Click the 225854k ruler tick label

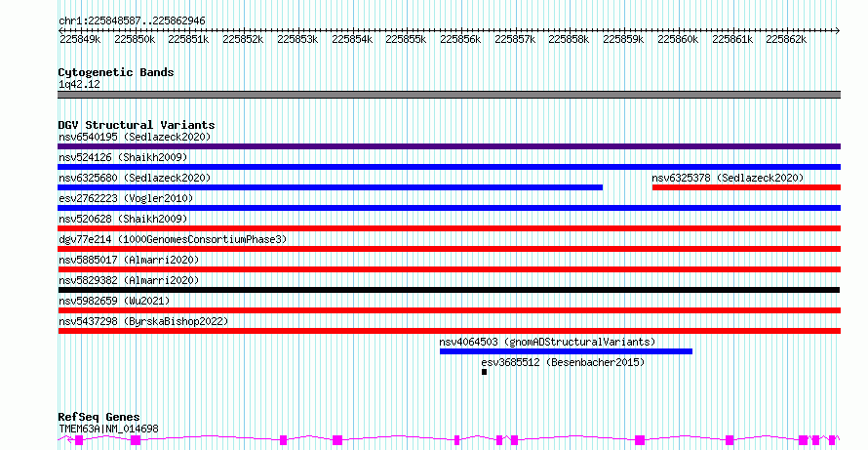(352, 39)
